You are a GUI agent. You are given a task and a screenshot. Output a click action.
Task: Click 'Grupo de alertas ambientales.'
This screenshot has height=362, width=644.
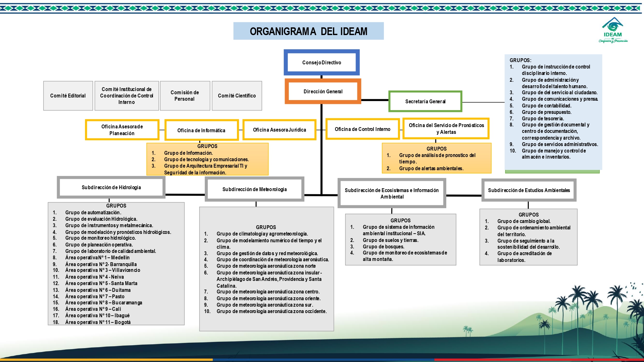pyautogui.click(x=431, y=168)
